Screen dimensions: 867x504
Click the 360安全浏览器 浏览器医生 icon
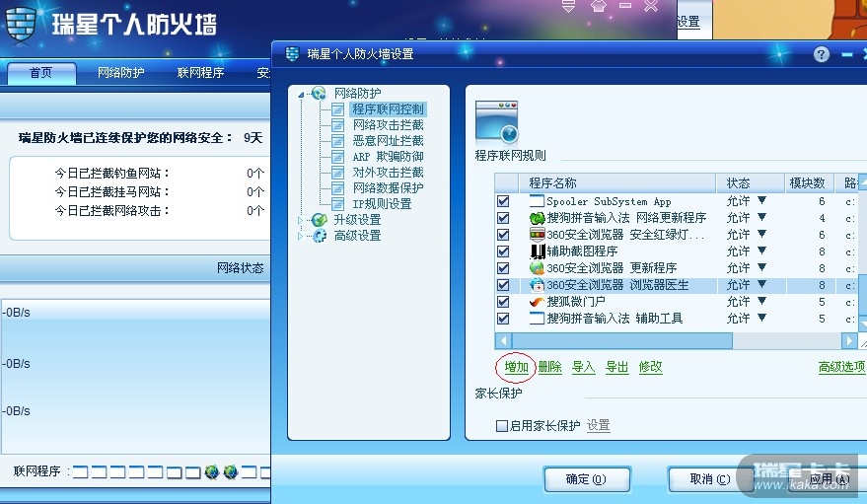pyautogui.click(x=537, y=285)
